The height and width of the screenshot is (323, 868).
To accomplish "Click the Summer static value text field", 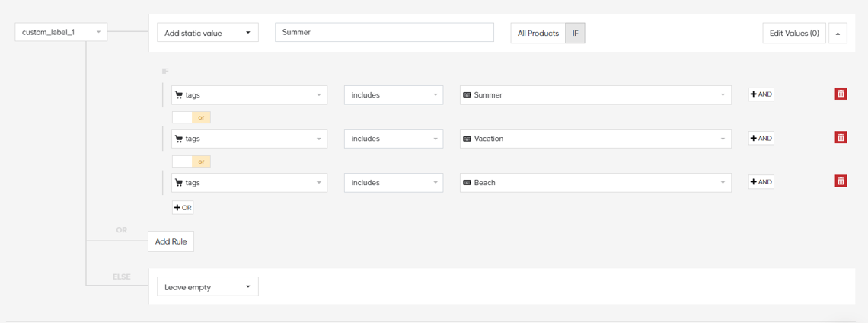I will pos(384,32).
